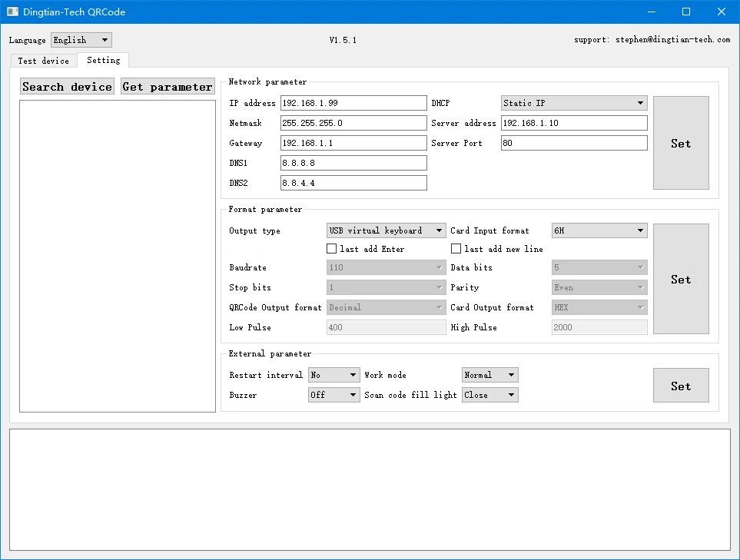Click the Get parameter button
The width and height of the screenshot is (740, 560).
click(168, 87)
